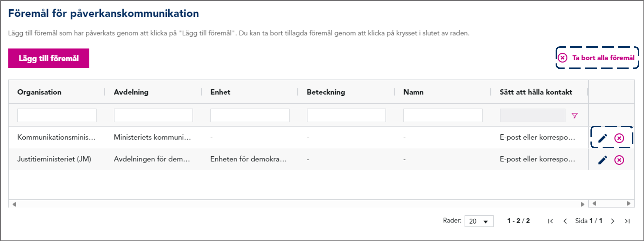The image size is (644, 241).
Task: Select E-post eller korrespo... in Justitieministeriet row
Action: click(537, 159)
